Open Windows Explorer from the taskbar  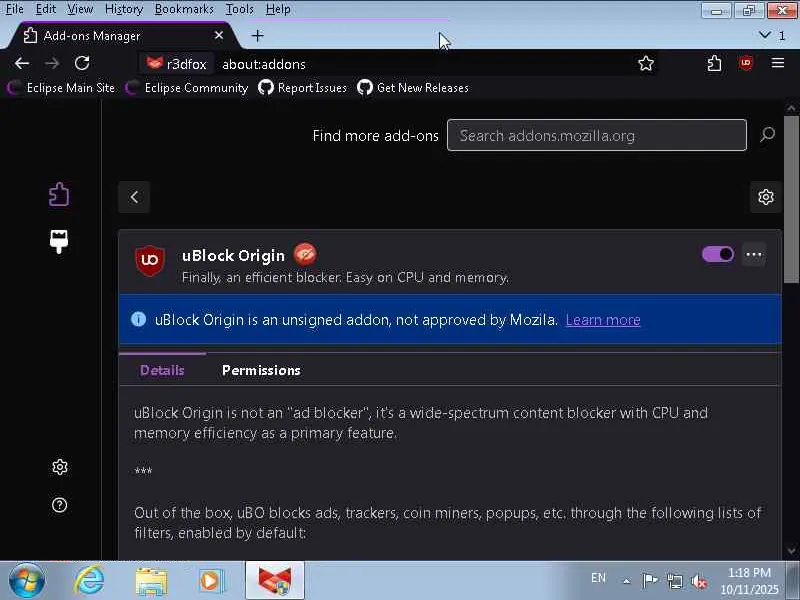[x=151, y=582]
